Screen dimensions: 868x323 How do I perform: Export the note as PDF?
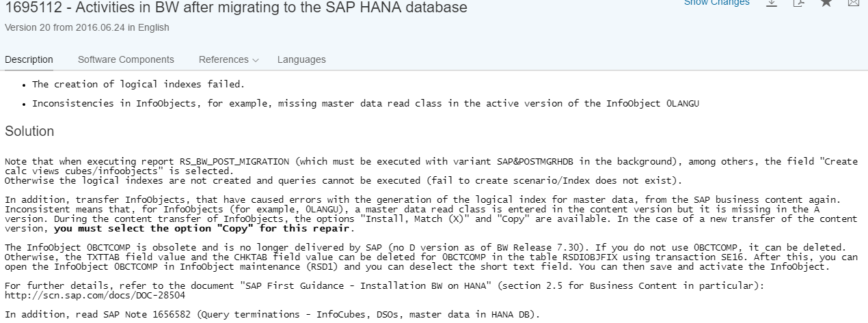click(x=799, y=3)
